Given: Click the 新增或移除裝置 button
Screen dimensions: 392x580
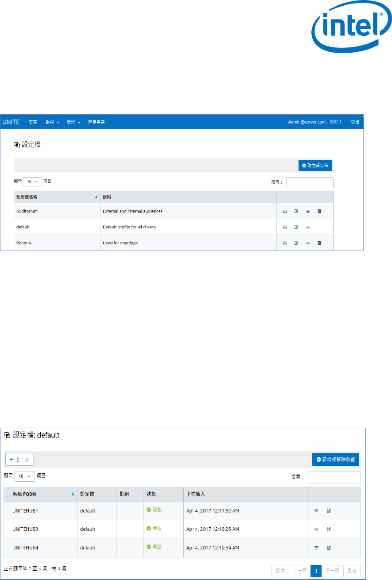Looking at the screenshot, I should [x=336, y=460].
